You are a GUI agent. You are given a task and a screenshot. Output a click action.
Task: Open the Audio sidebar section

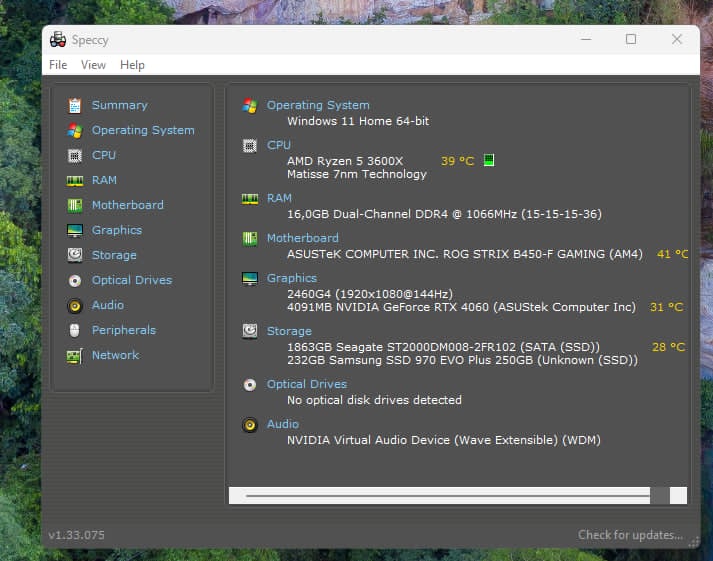[x=108, y=306]
